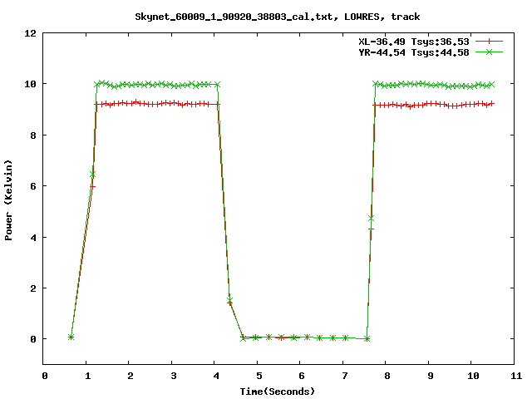This screenshot has height=399, width=532.
Task: Click the falling-edge marker near 1.5 Kelvin
Action: pyautogui.click(x=229, y=300)
